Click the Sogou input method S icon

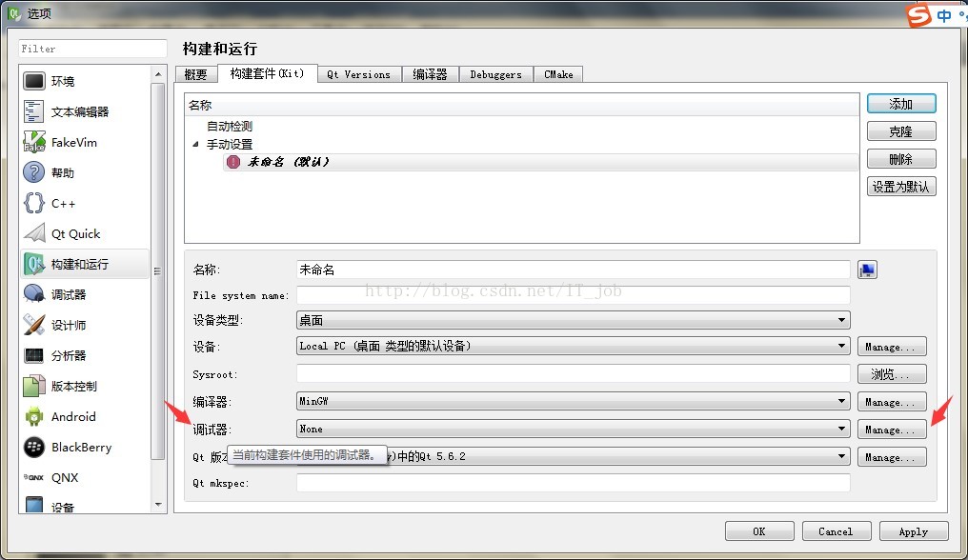[x=918, y=15]
